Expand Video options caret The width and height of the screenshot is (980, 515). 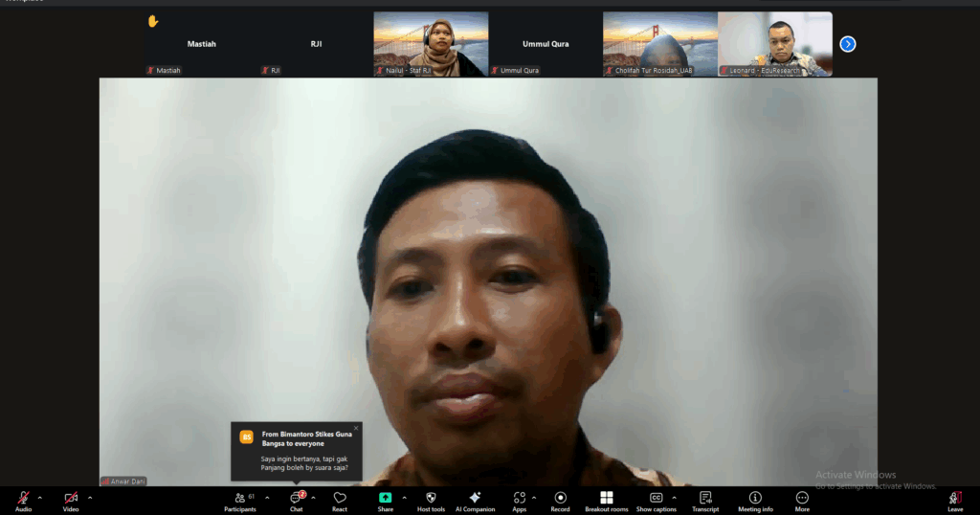[90, 498]
